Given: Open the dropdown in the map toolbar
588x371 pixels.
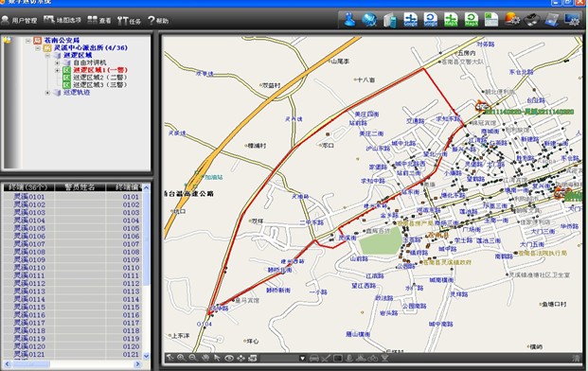Looking at the screenshot, I should pyautogui.click(x=302, y=359).
